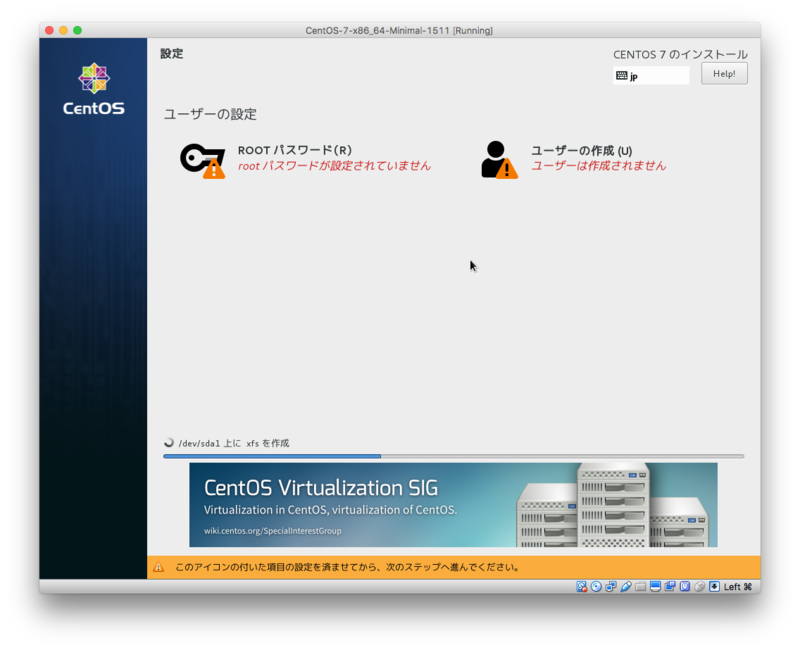Click the CentOS Virtualization SIG banner

pos(453,505)
